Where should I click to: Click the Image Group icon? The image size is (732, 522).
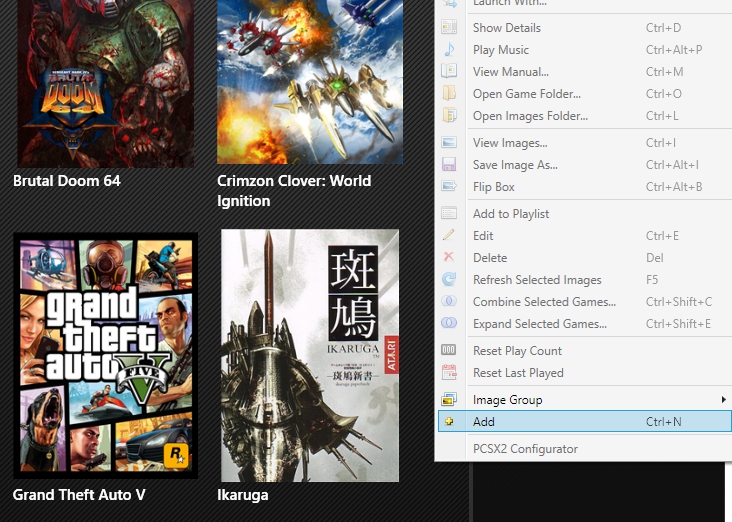coord(449,399)
